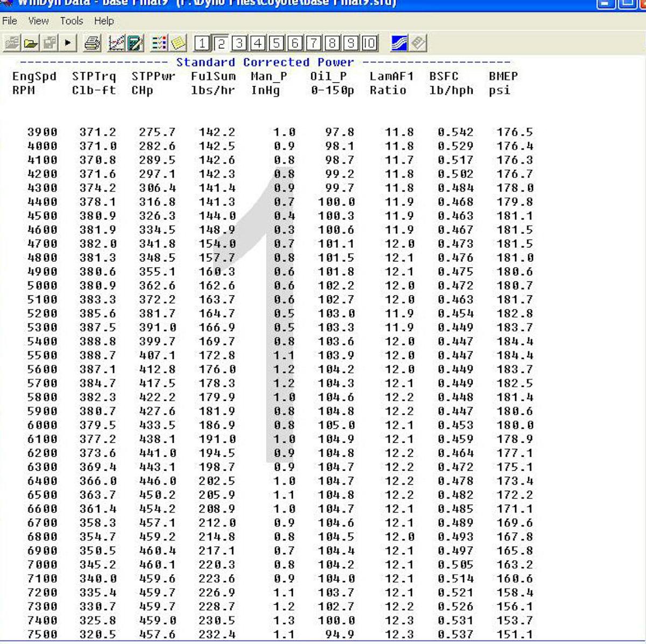Screen dimensions: 646x644
Task: Click the STPTrq column header
Action: tap(94, 77)
